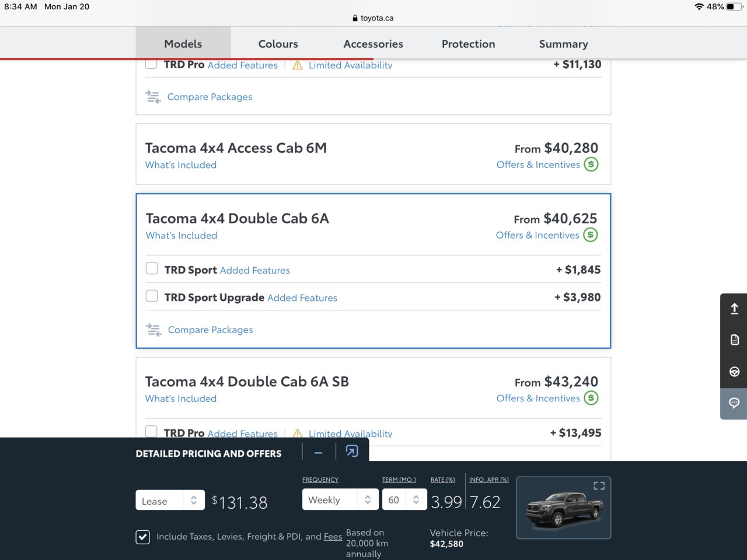The width and height of the screenshot is (747, 560).
Task: Enable the TRD Sport package checkbox
Action: point(152,268)
